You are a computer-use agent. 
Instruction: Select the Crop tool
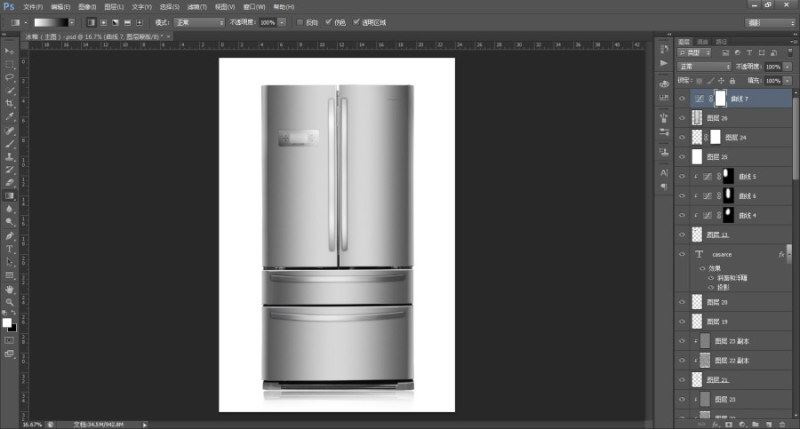[9, 103]
